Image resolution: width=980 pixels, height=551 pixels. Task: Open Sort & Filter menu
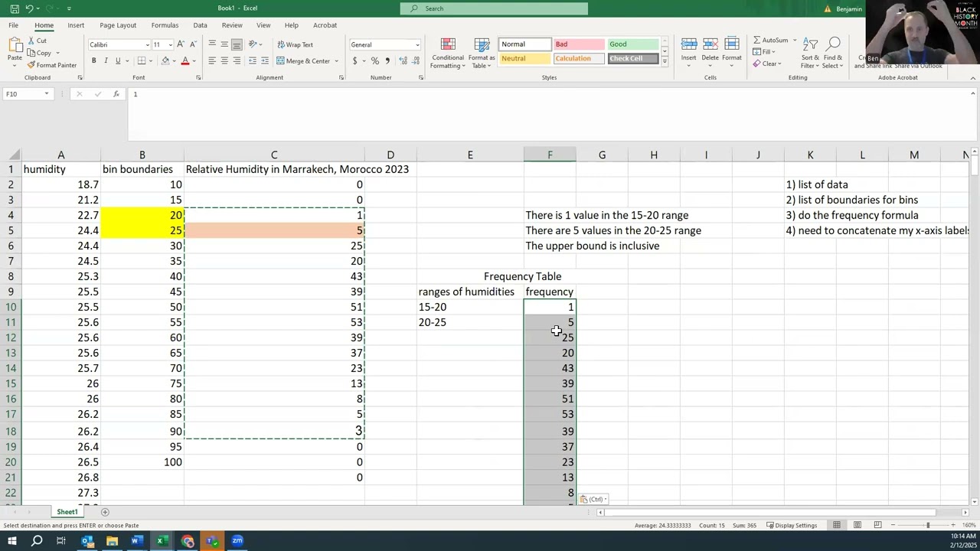[x=810, y=53]
